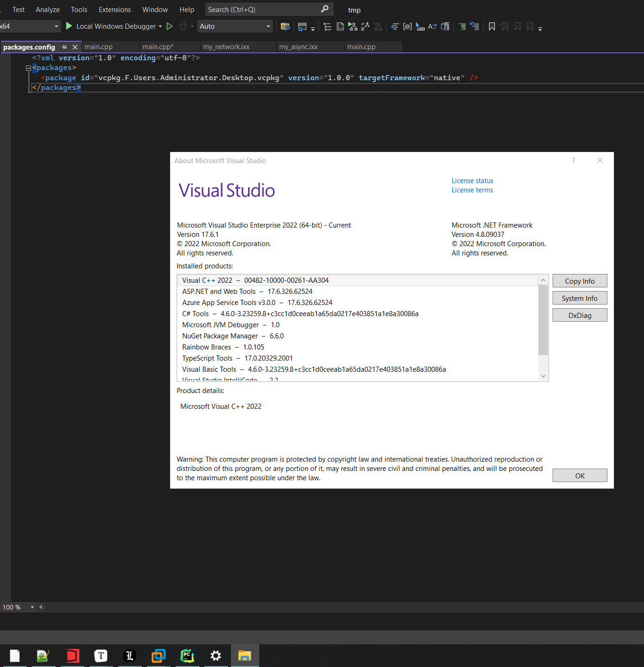The width and height of the screenshot is (644, 667).
Task: Open Find in Files via the folder-magnifier icon
Action: pyautogui.click(x=285, y=26)
